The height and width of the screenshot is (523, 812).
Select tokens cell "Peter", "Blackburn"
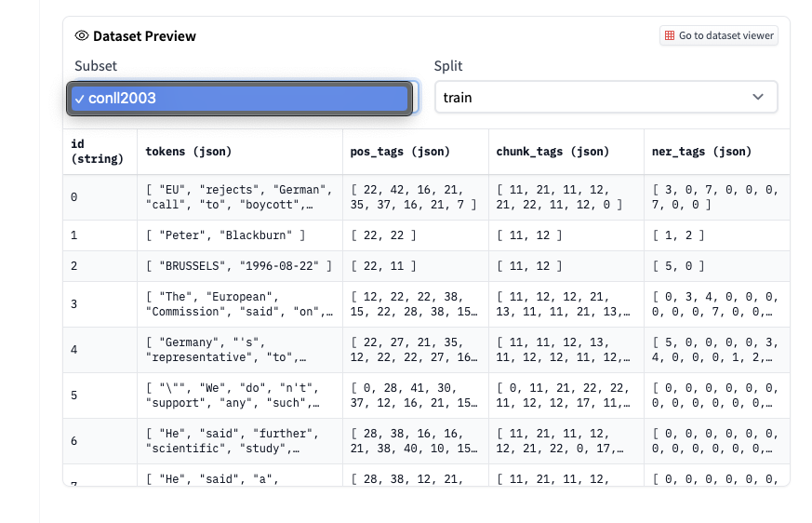[x=240, y=235]
